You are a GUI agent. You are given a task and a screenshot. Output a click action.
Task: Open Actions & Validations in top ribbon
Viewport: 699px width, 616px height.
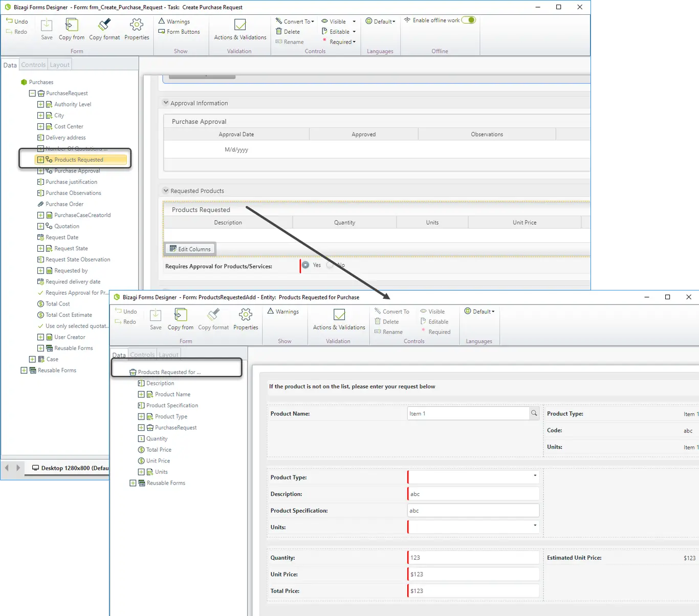[240, 29]
